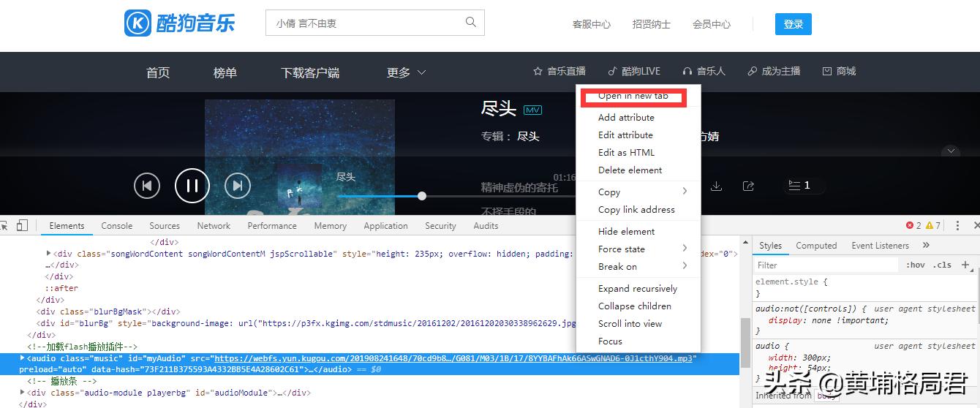Click the red error count indicator

913,226
